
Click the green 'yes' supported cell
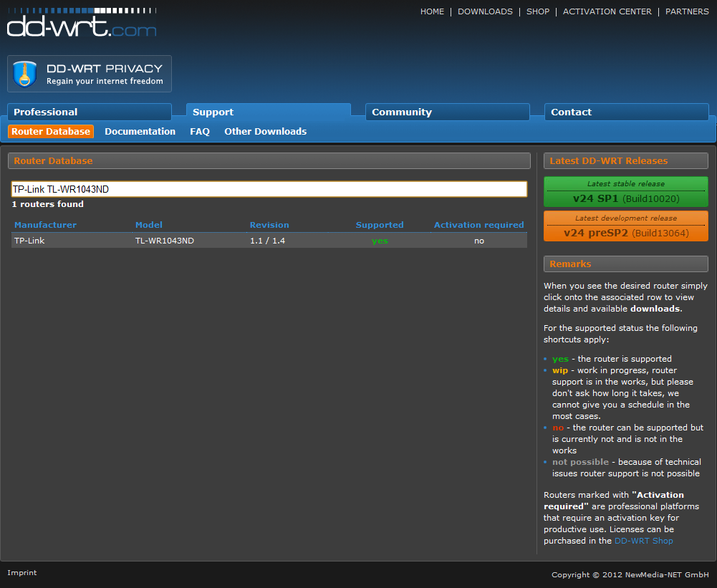click(380, 241)
